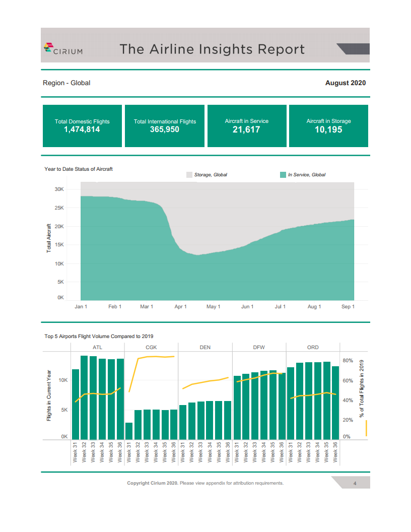Screen dimensions: 411x532
Task: Click the Cirium logo icon
Action: coord(49,48)
